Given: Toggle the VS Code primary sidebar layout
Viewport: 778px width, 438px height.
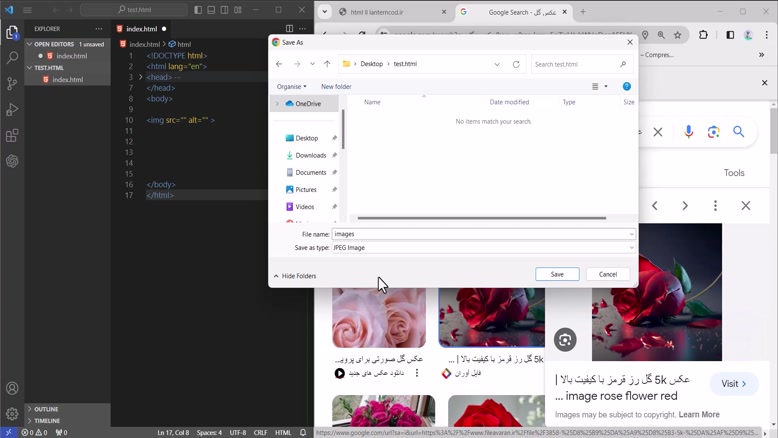Looking at the screenshot, I should (x=198, y=10).
